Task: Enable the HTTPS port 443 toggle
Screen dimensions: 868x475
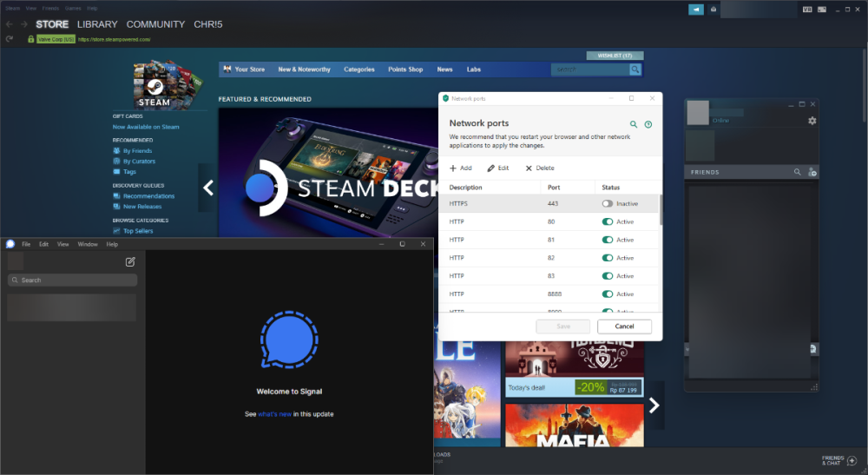Action: pyautogui.click(x=608, y=204)
